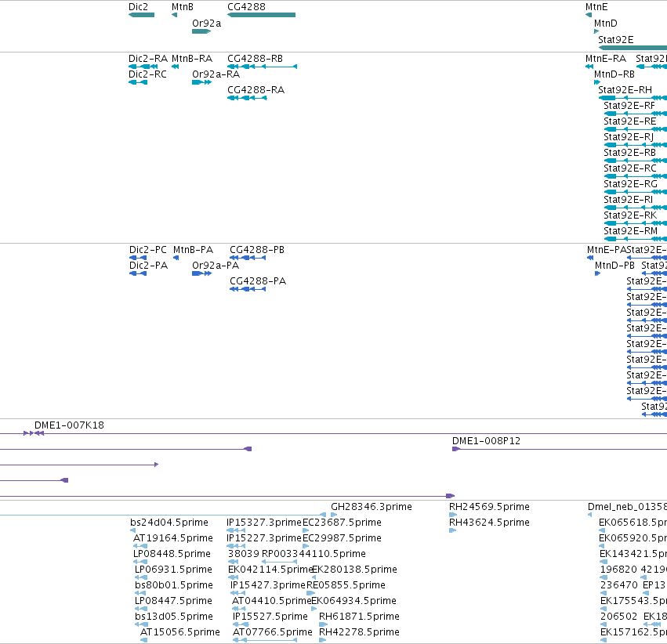Select the CG4288-RB transcript glyph
667x644 pixels.
tap(262, 67)
